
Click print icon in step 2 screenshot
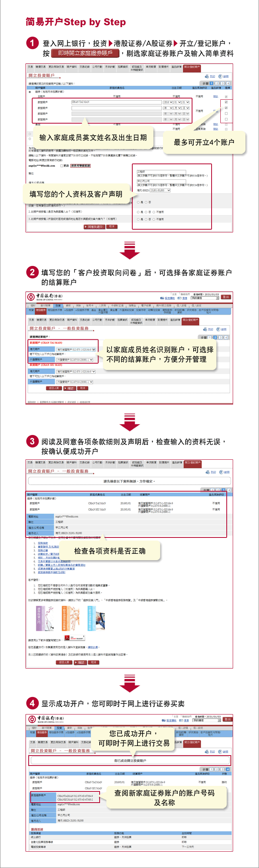point(208,329)
